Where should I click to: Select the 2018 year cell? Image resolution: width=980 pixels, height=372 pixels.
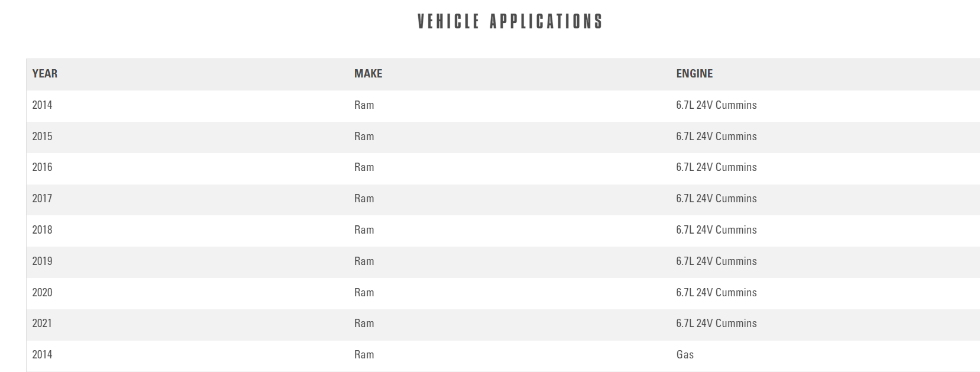(x=42, y=230)
